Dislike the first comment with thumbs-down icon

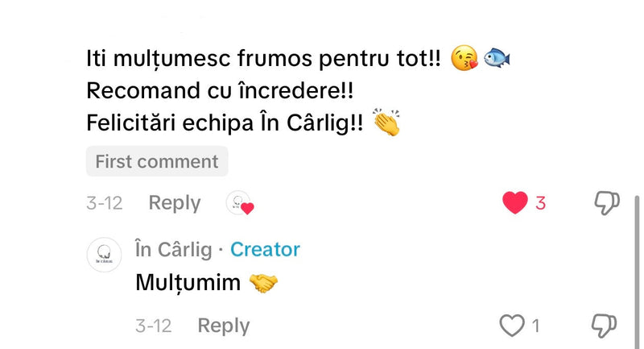[607, 203]
